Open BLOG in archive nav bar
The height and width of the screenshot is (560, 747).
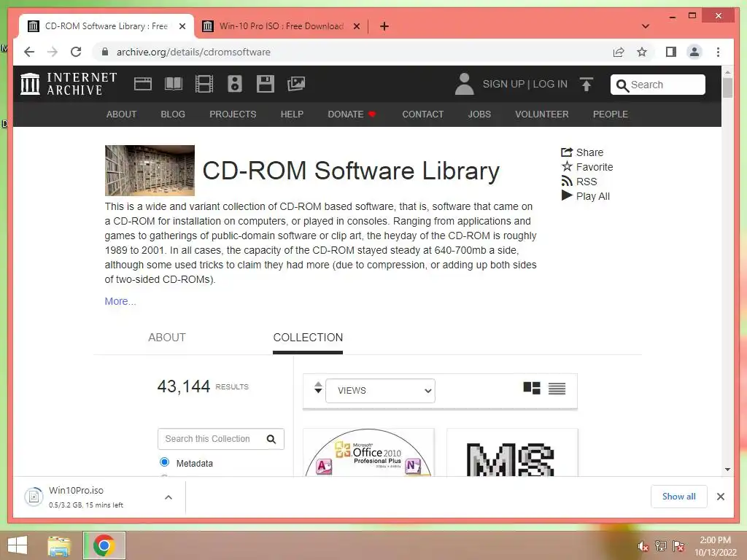(173, 114)
